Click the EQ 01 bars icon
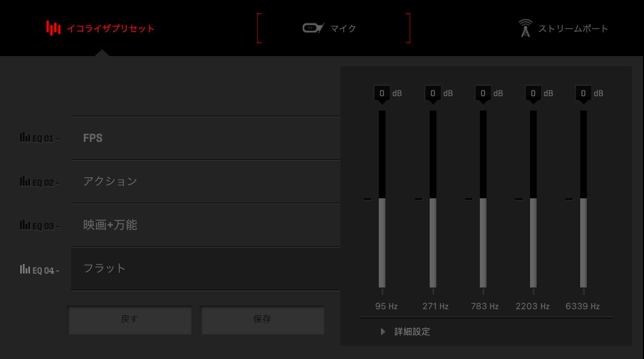The width and height of the screenshot is (644, 359). point(25,137)
